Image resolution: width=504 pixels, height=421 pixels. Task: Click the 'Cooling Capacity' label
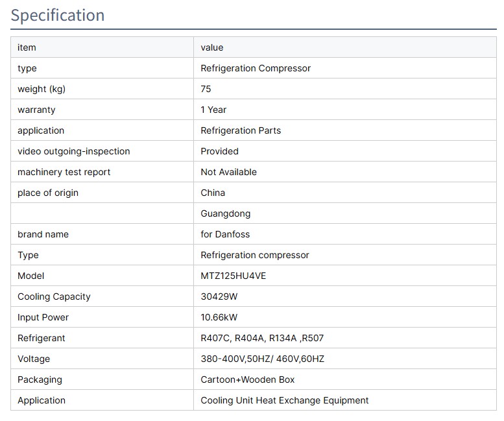pyautogui.click(x=54, y=296)
